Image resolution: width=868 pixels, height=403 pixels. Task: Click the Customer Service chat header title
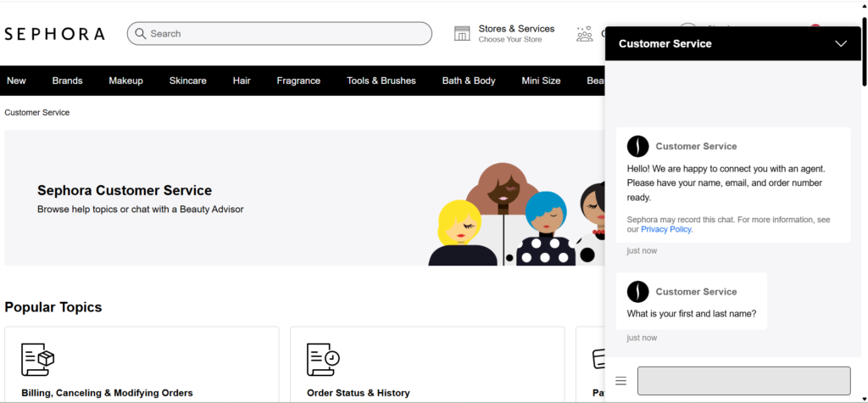point(665,44)
